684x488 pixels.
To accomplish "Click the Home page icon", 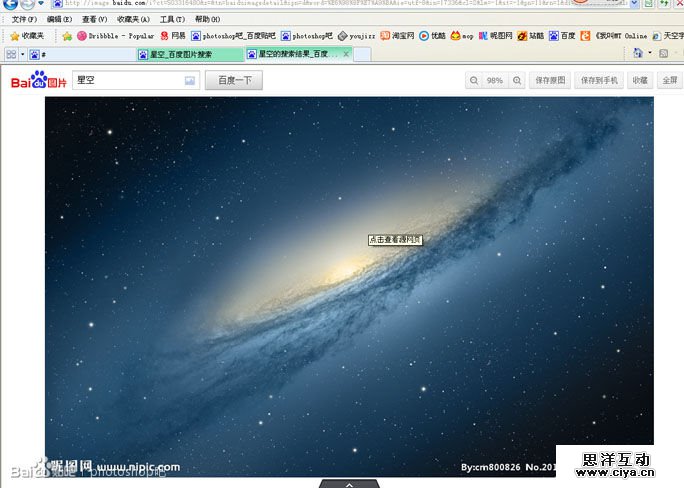I will coord(637,53).
